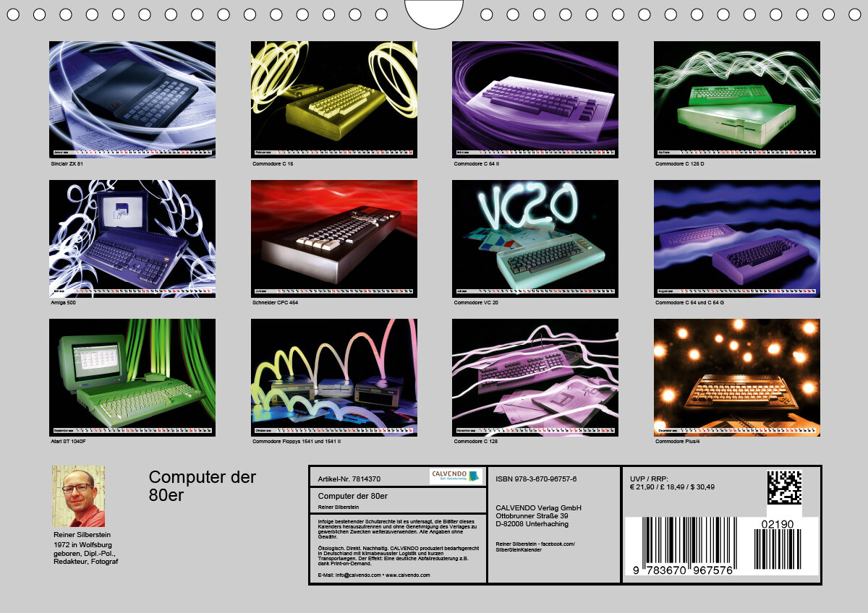The height and width of the screenshot is (613, 868).
Task: Select the caption "Commodore VC 20"
Action: [475, 303]
